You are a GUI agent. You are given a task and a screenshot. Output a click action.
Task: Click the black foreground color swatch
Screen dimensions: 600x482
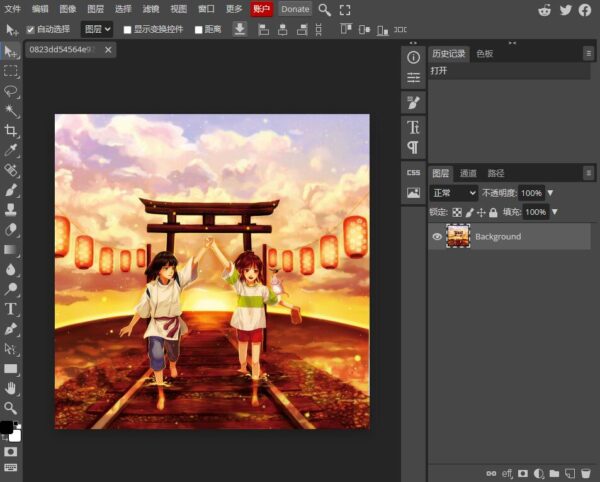7,428
